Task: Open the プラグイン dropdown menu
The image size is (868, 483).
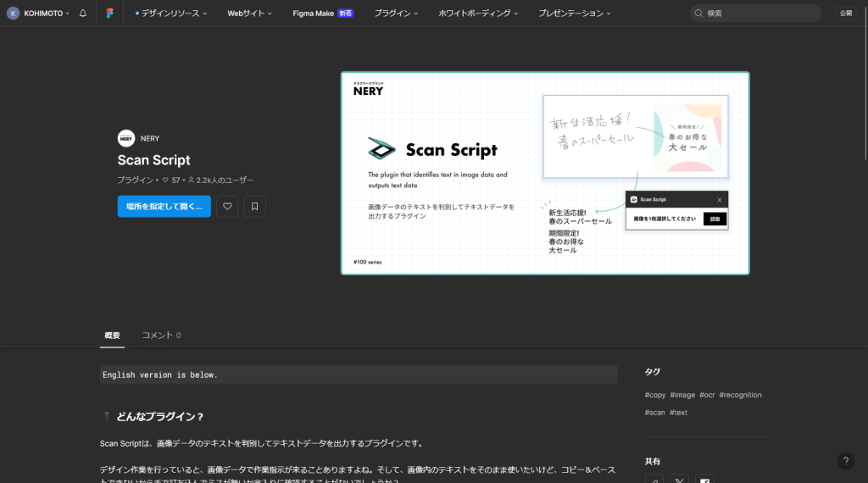Action: pyautogui.click(x=396, y=14)
